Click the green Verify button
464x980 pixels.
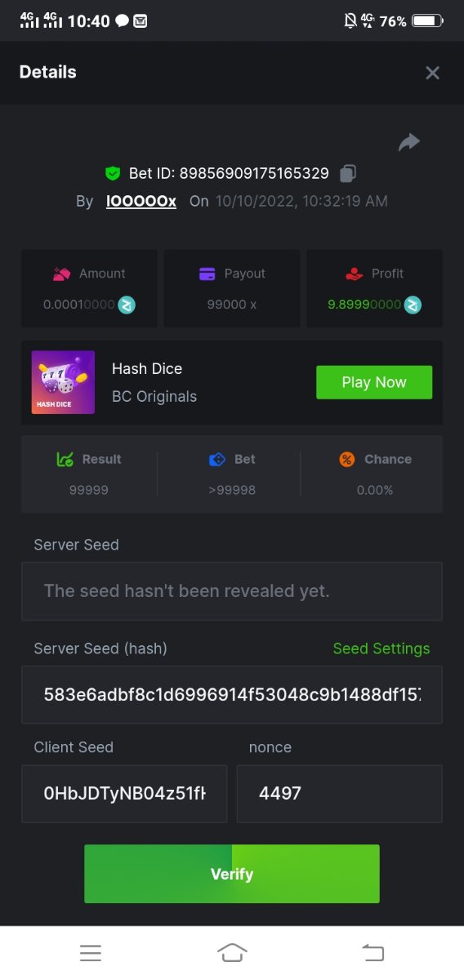pos(232,874)
